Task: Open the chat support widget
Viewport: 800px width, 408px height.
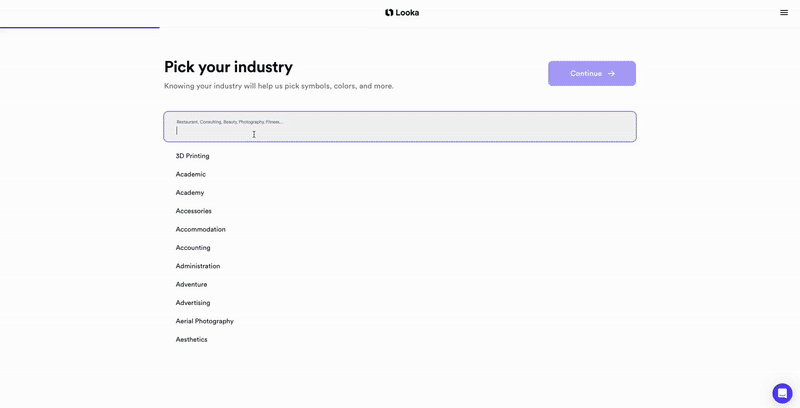Action: [782, 393]
